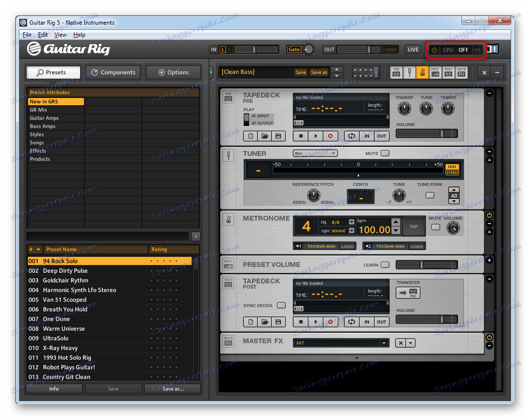Stop playback in Tapedeck Post
Image resolution: width=530 pixels, height=420 pixels.
click(x=301, y=322)
